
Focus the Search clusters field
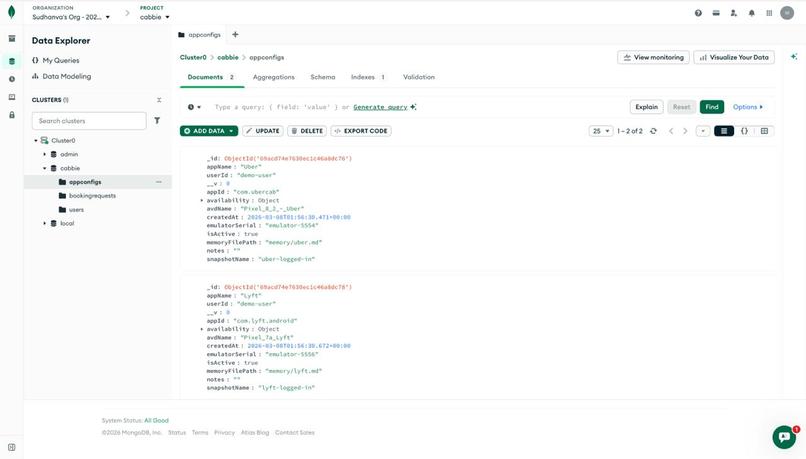(89, 121)
